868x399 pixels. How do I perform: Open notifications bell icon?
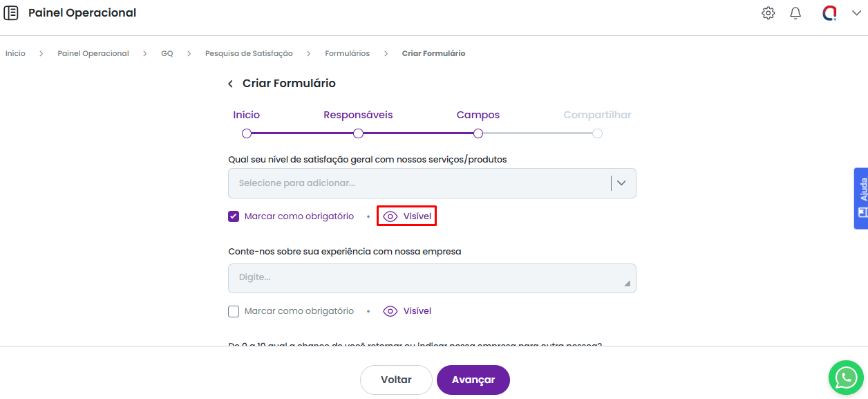(x=795, y=13)
